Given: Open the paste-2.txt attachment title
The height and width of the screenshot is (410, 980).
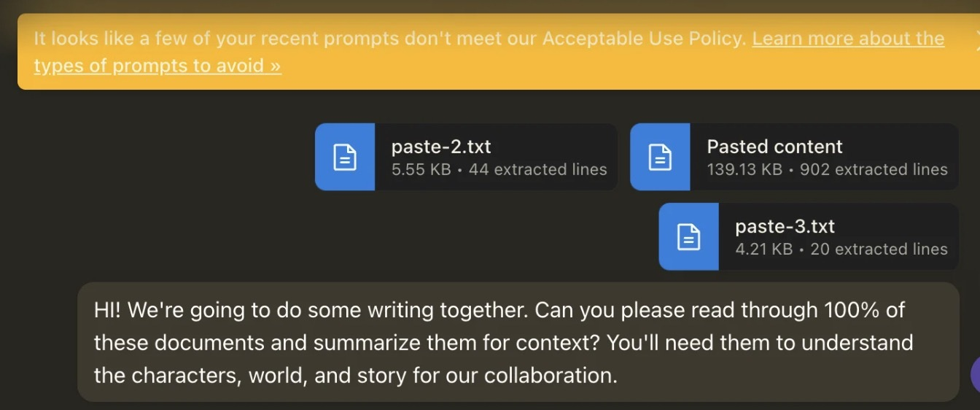Looking at the screenshot, I should tap(441, 147).
